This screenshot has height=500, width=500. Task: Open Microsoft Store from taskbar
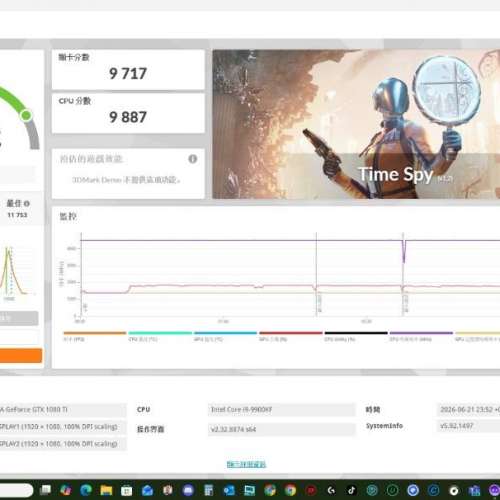[127, 490]
